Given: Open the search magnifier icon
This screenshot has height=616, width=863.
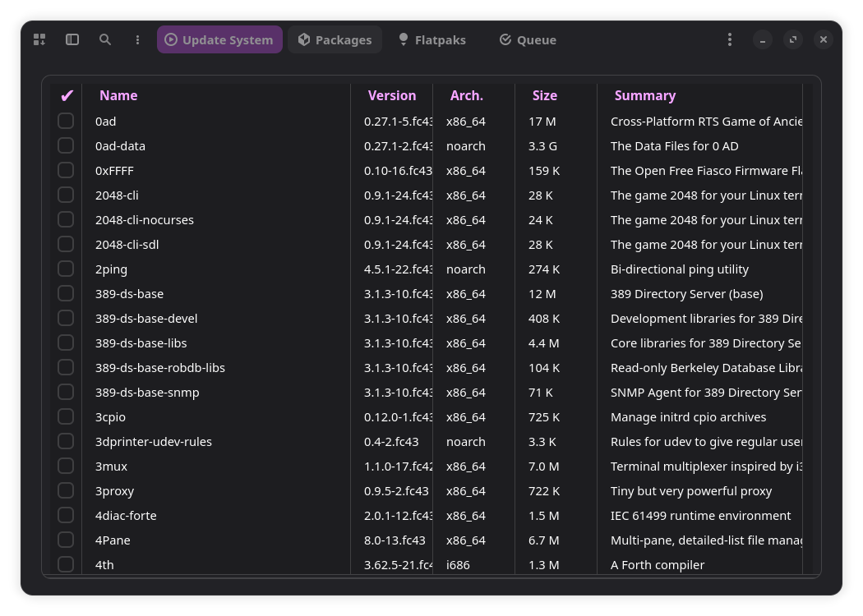Looking at the screenshot, I should (x=105, y=39).
